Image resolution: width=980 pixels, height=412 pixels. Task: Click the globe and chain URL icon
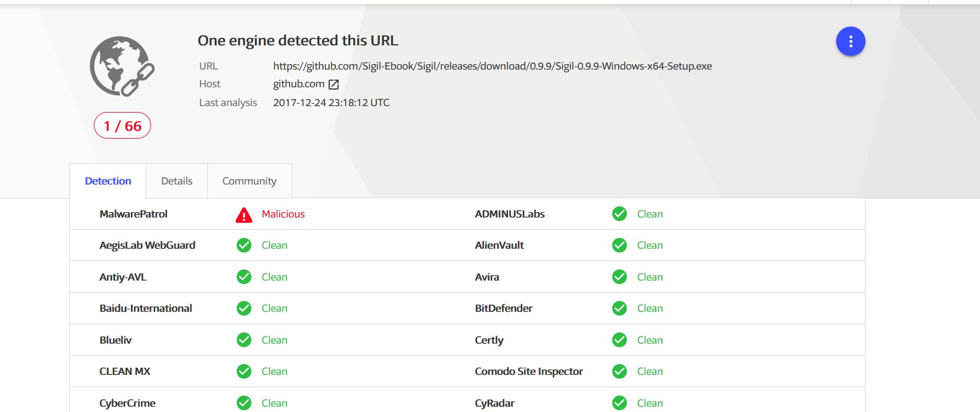[122, 66]
